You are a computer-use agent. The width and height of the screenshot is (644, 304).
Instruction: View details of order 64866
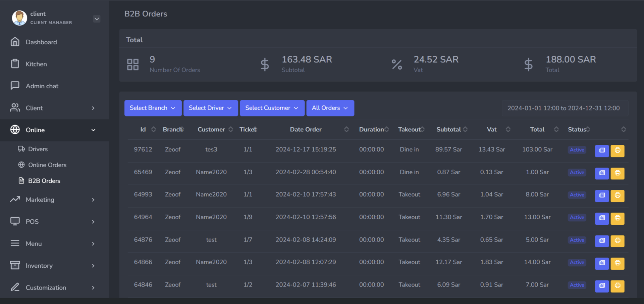point(602,263)
